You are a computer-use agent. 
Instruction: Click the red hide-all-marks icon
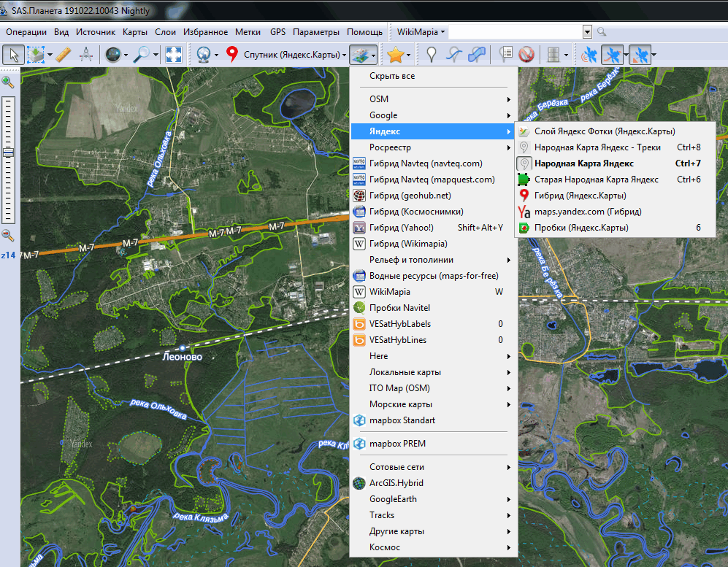(x=526, y=55)
